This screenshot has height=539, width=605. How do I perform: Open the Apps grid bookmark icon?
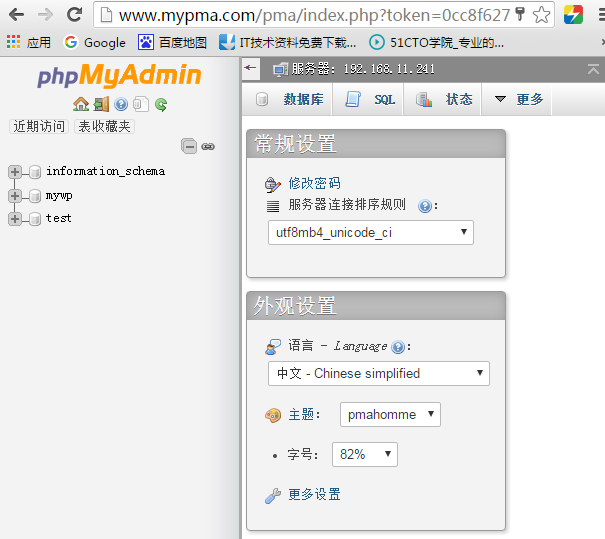(14, 42)
